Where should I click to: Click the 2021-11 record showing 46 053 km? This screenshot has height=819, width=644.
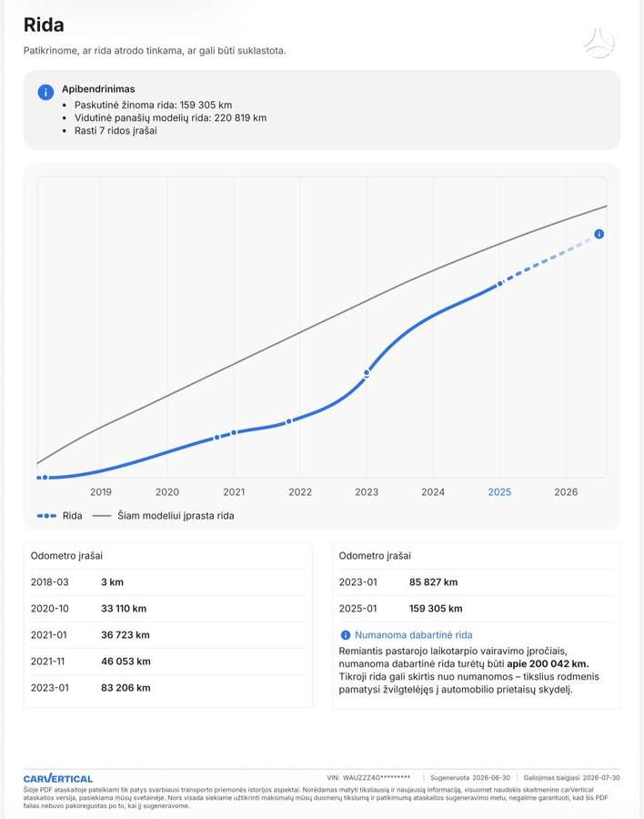(168, 662)
